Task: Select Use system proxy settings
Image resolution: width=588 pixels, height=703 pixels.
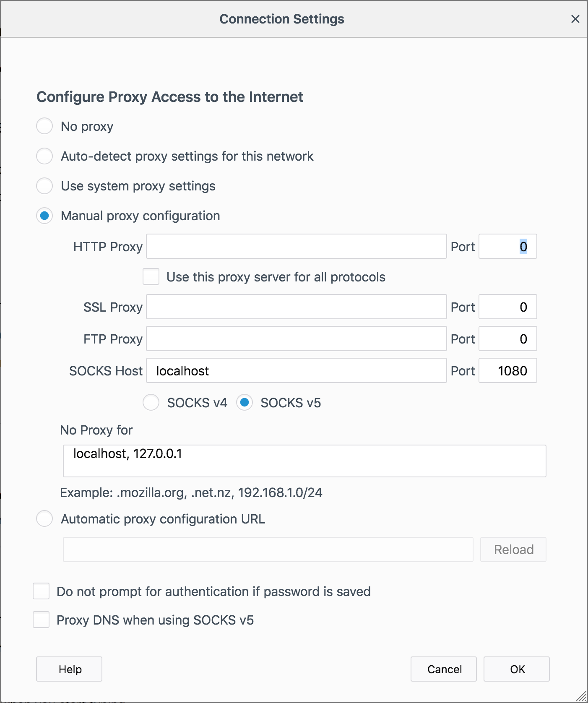Action: 44,186
